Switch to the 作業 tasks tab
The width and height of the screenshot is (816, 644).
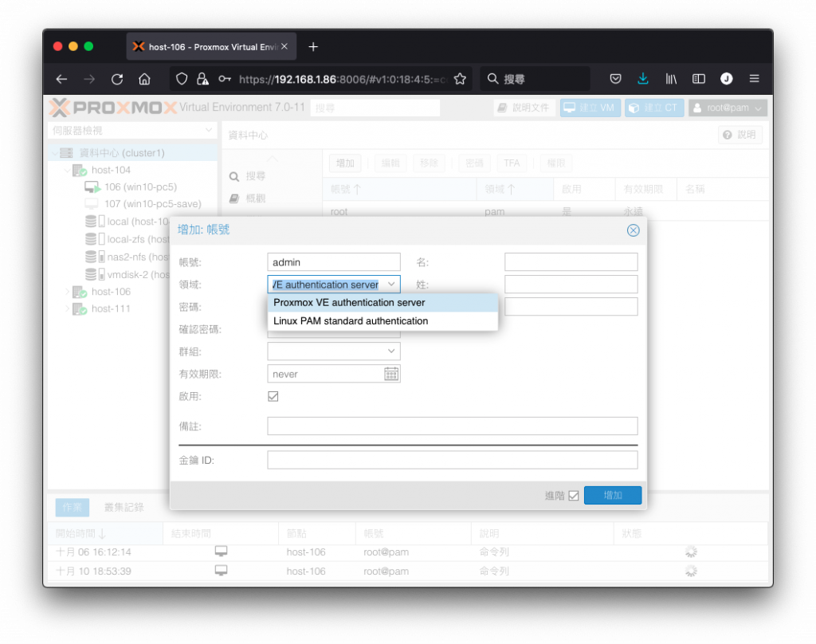pos(73,507)
